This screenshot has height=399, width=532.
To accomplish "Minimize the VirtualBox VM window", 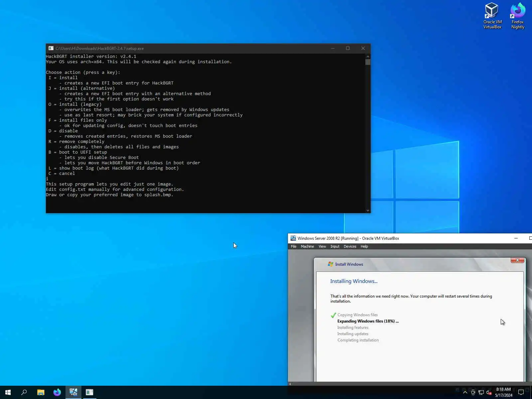I will point(516,238).
